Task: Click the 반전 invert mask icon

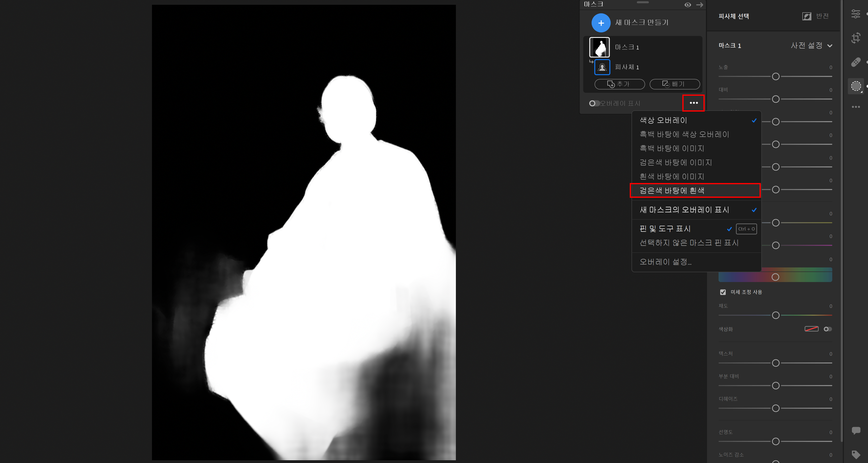Action: point(807,16)
